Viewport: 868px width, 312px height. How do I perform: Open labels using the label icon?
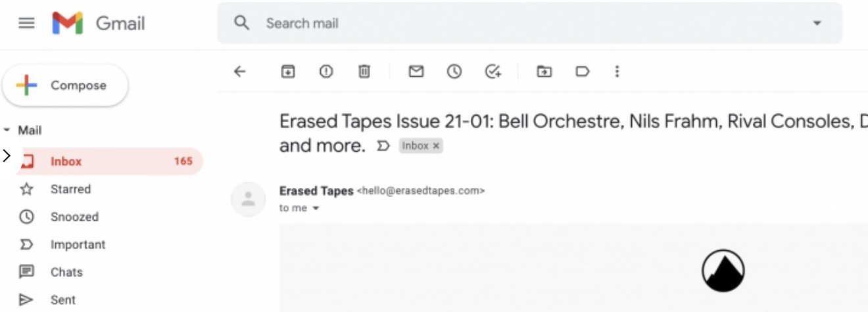point(583,72)
